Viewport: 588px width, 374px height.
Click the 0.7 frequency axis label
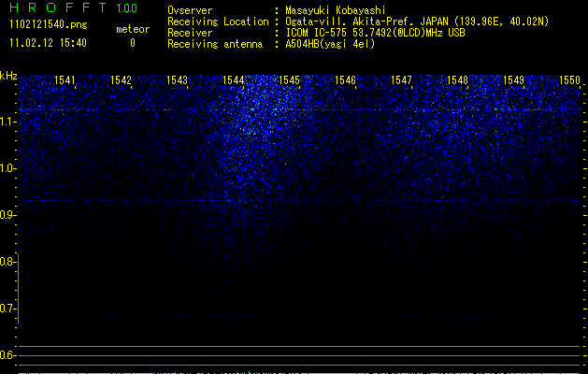click(7, 309)
